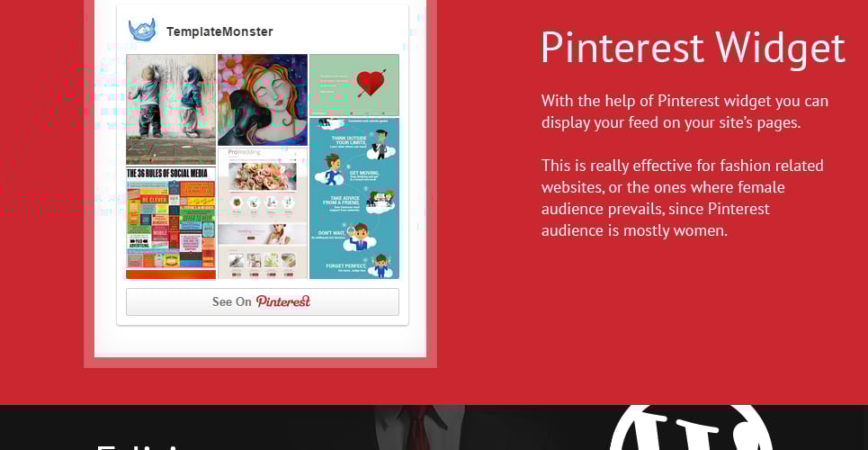
Task: Open the ProWedding template pin
Action: [263, 213]
